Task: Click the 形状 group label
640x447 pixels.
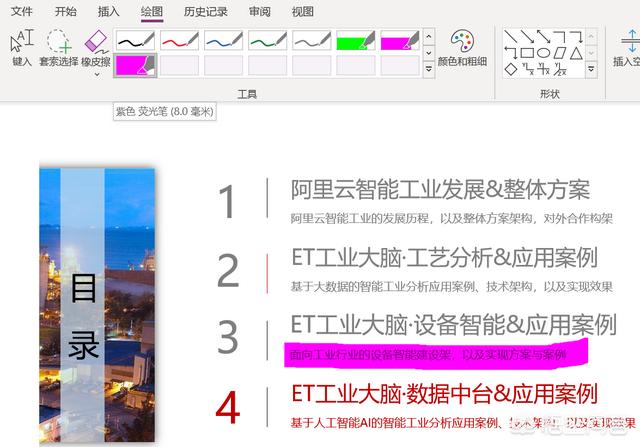Action: [x=549, y=94]
